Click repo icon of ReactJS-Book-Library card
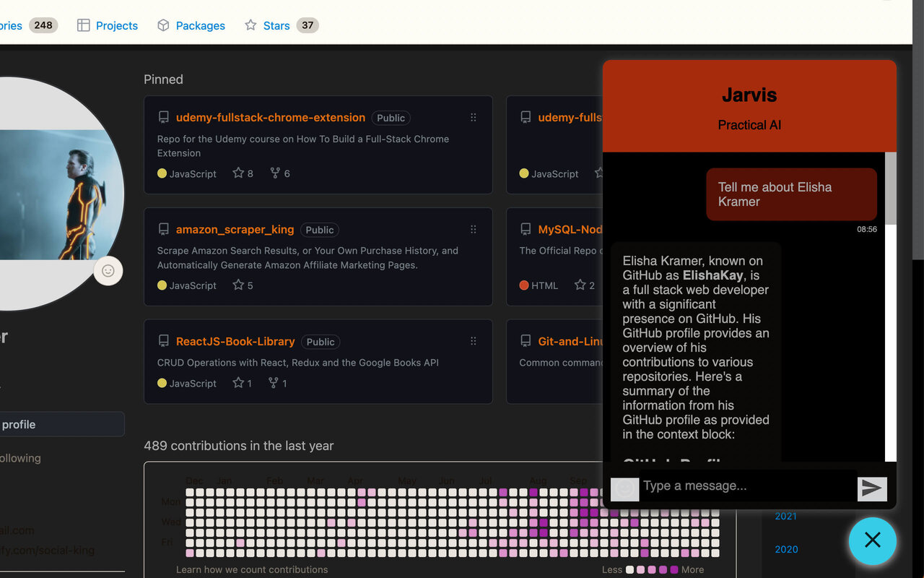The height and width of the screenshot is (578, 924). coord(164,342)
